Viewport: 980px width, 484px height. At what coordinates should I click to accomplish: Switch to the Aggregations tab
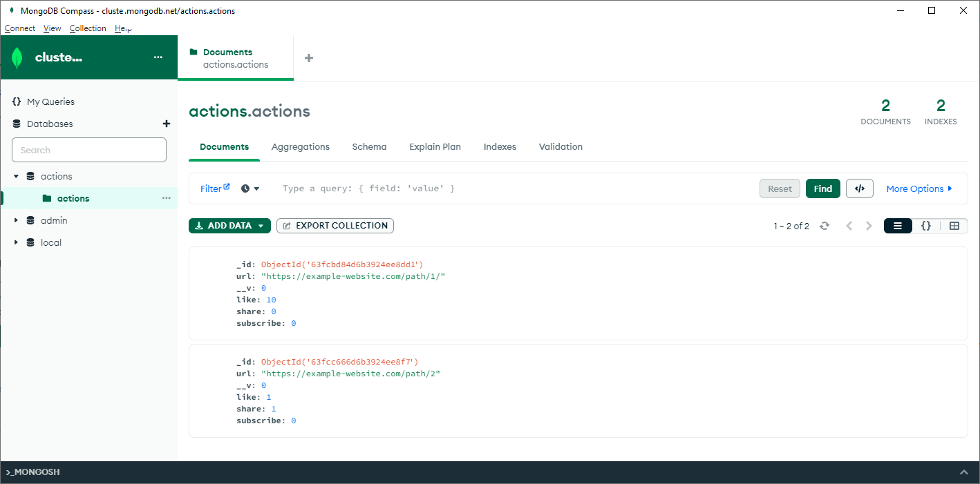300,146
